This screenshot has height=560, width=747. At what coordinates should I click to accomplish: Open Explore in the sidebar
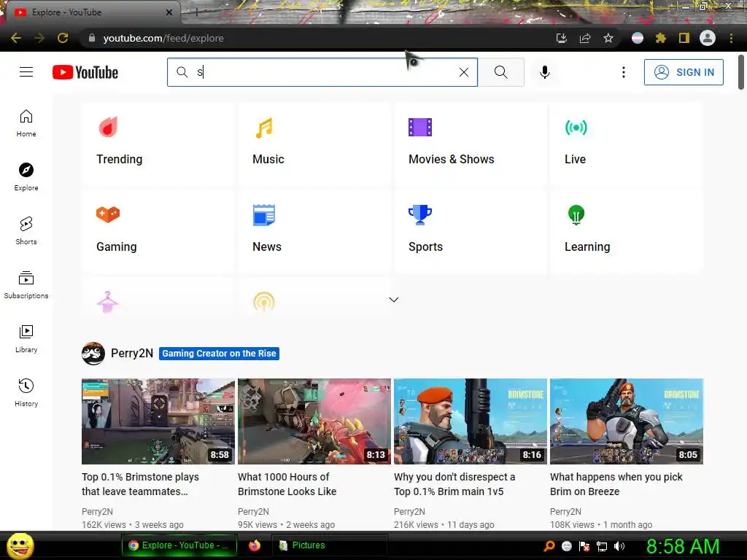(26, 176)
